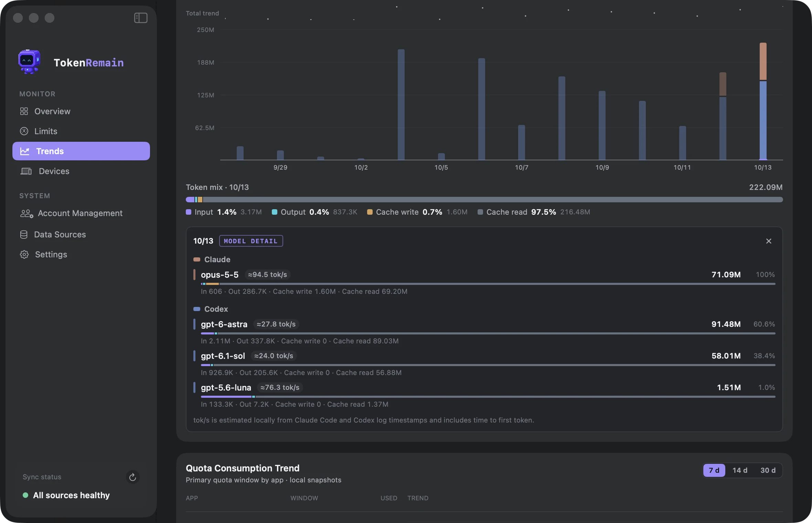Close the 10/13 model detail panel
This screenshot has height=523, width=812.
click(x=769, y=241)
